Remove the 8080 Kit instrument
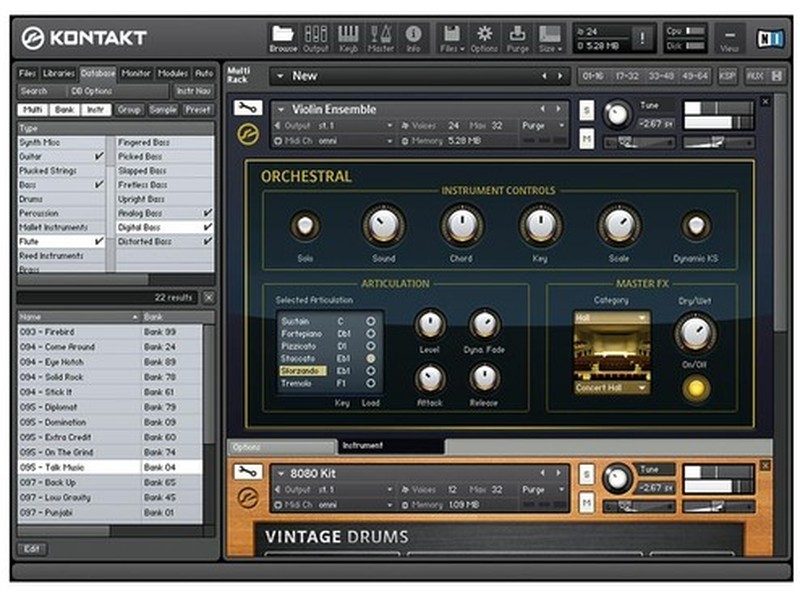 pos(765,465)
